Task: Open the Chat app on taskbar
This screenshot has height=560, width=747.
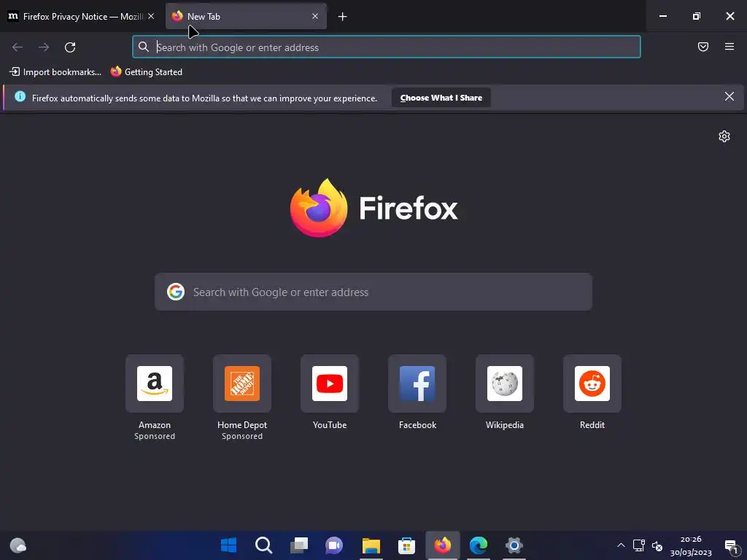Action: click(334, 545)
